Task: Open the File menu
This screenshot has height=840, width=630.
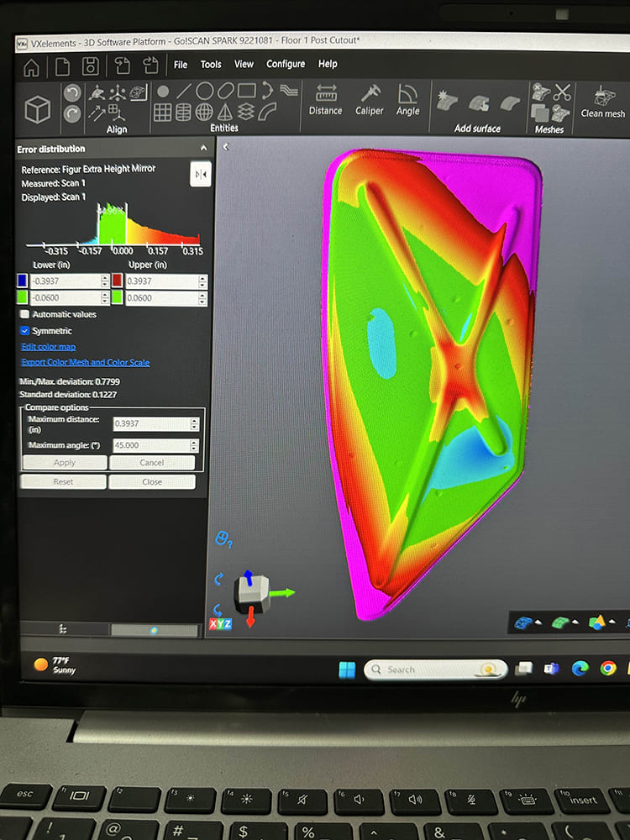Action: [x=181, y=65]
